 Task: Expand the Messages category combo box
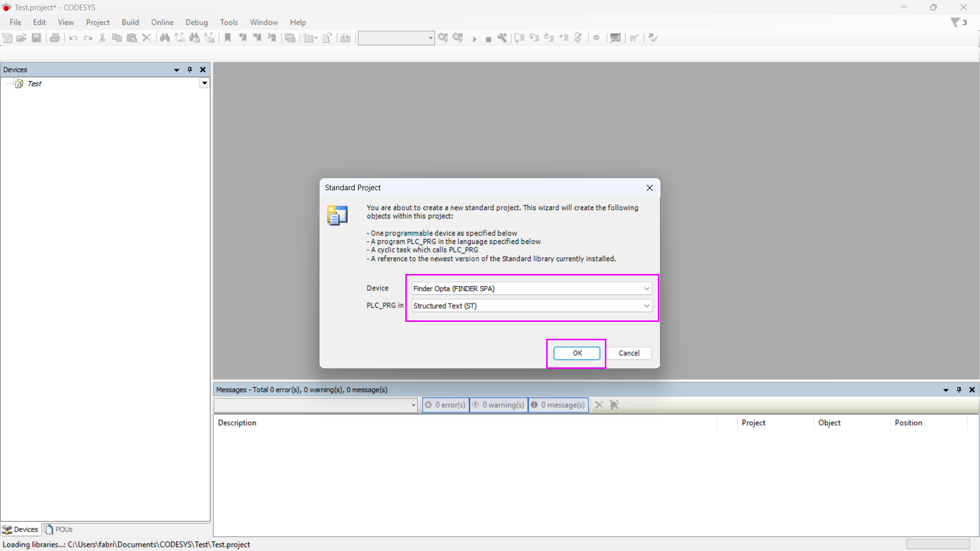(413, 405)
